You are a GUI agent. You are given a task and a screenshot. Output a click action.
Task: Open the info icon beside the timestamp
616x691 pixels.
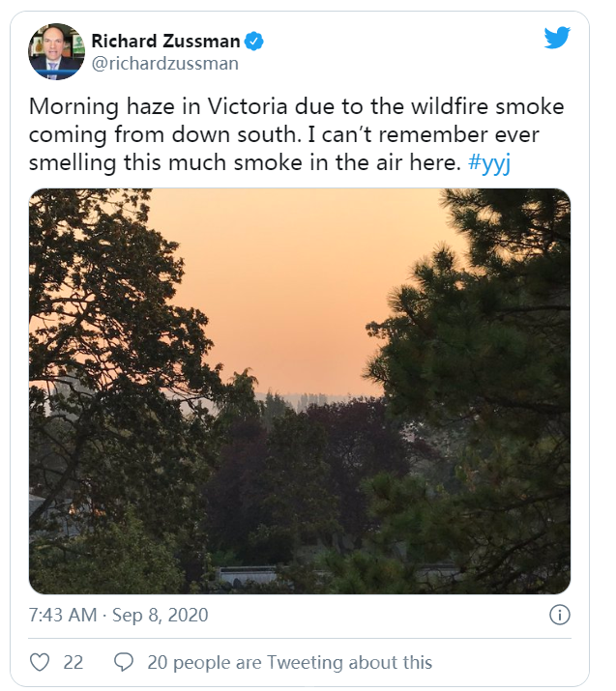559,615
